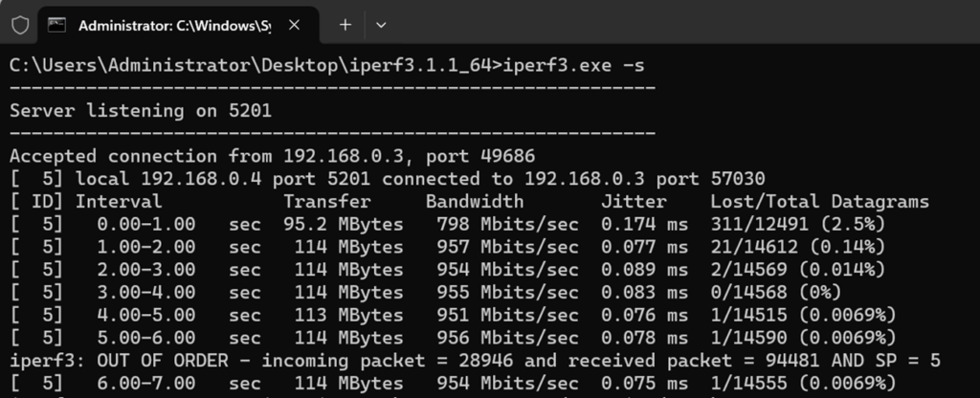Select the Administrator: C:\Windows tab
The height and width of the screenshot is (398, 980).
coord(174,25)
